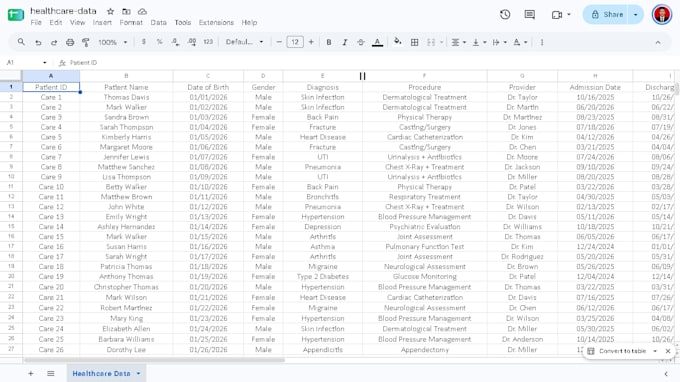Image resolution: width=680 pixels, height=382 pixels.
Task: Open the Tools menu
Action: (183, 23)
